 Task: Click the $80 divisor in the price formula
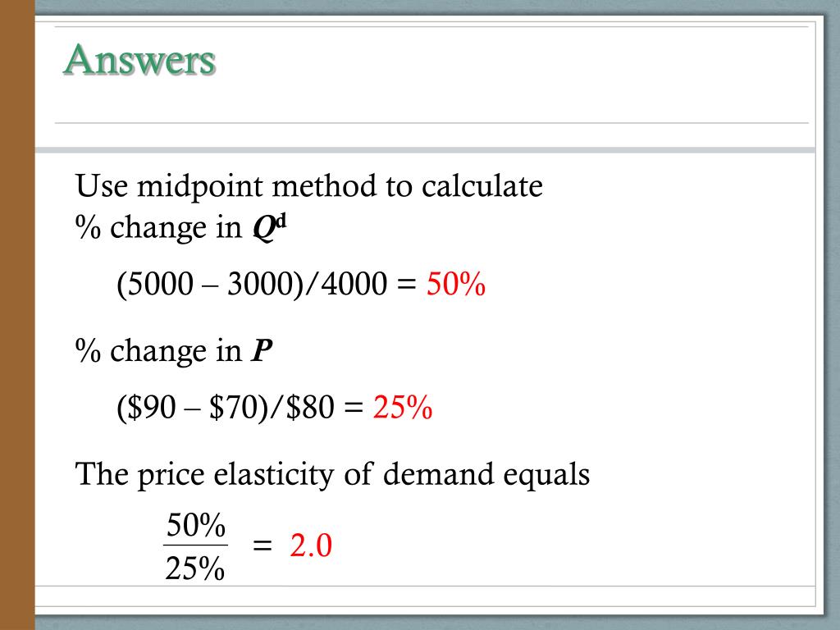311,407
